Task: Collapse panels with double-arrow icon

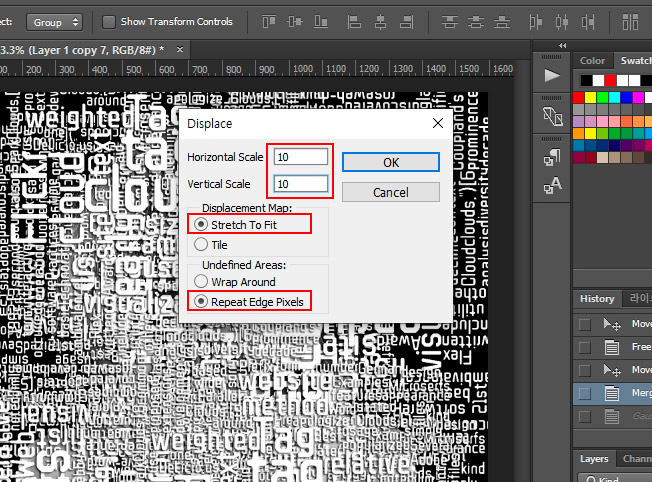Action: point(563,46)
